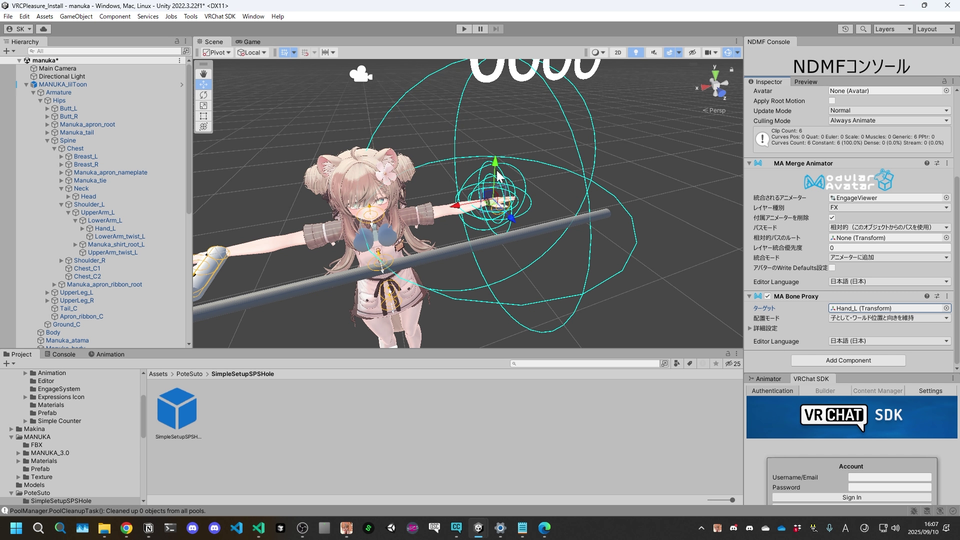Viewport: 960px width, 540px height.
Task: Click the orientation gizmo in Scene
Action: click(x=714, y=84)
